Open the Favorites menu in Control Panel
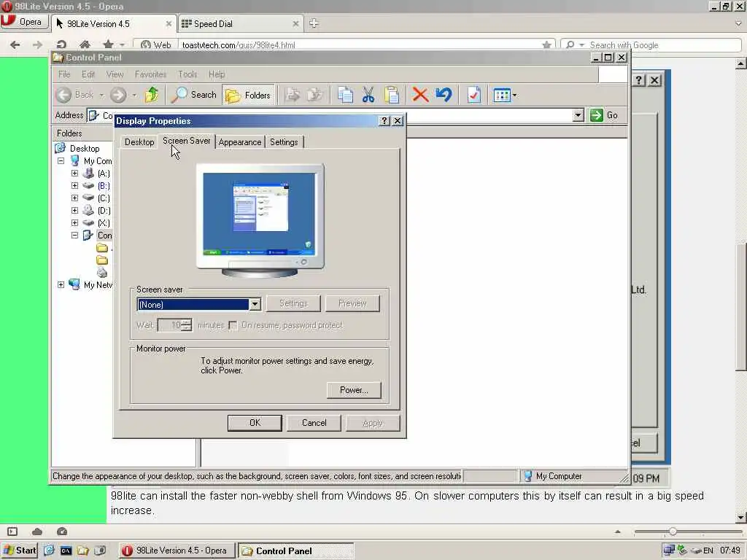Viewport: 747px width, 560px height. pos(150,74)
